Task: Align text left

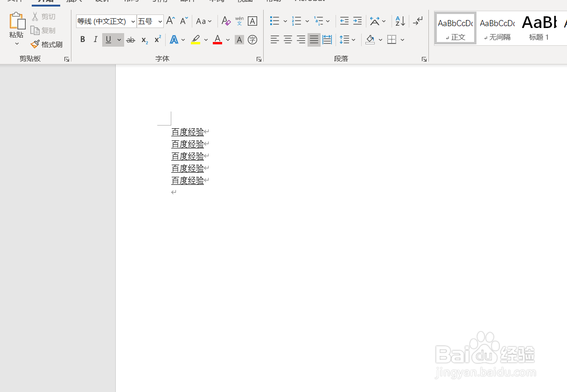Action: click(275, 40)
